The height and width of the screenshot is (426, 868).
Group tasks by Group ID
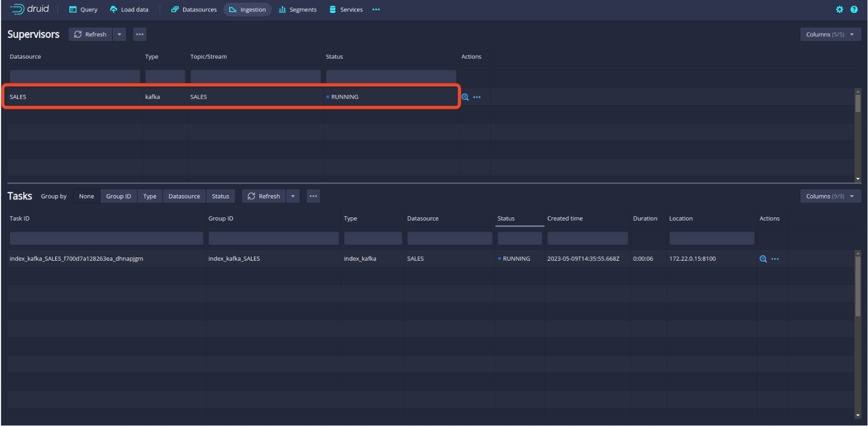point(118,196)
